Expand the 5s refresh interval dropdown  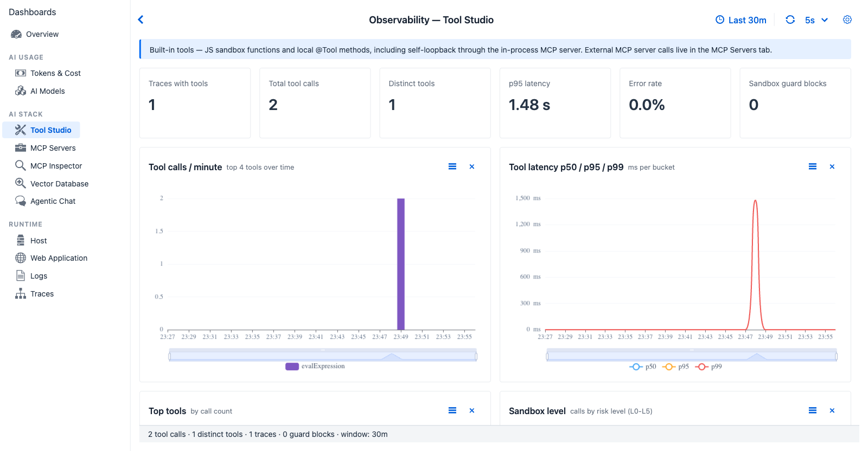point(816,20)
